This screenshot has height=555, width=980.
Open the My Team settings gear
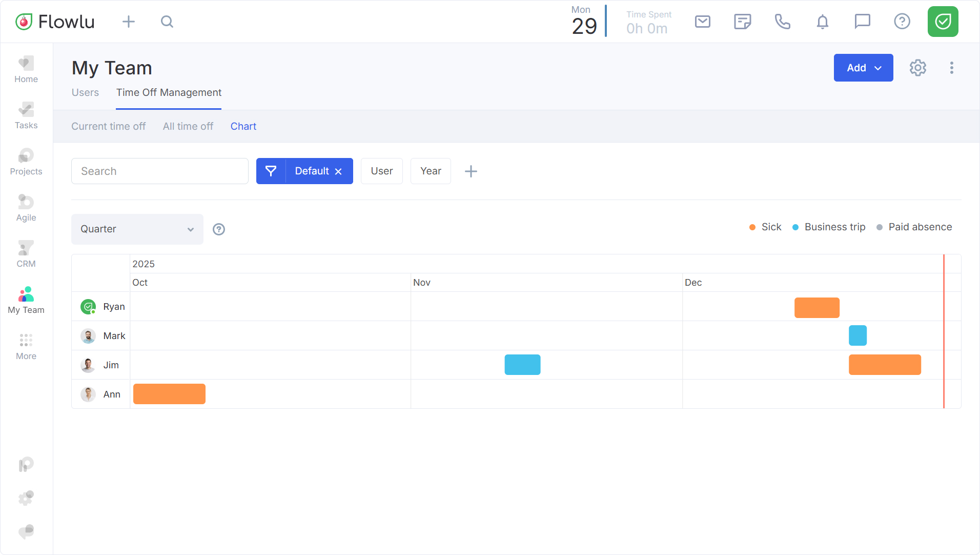click(917, 68)
